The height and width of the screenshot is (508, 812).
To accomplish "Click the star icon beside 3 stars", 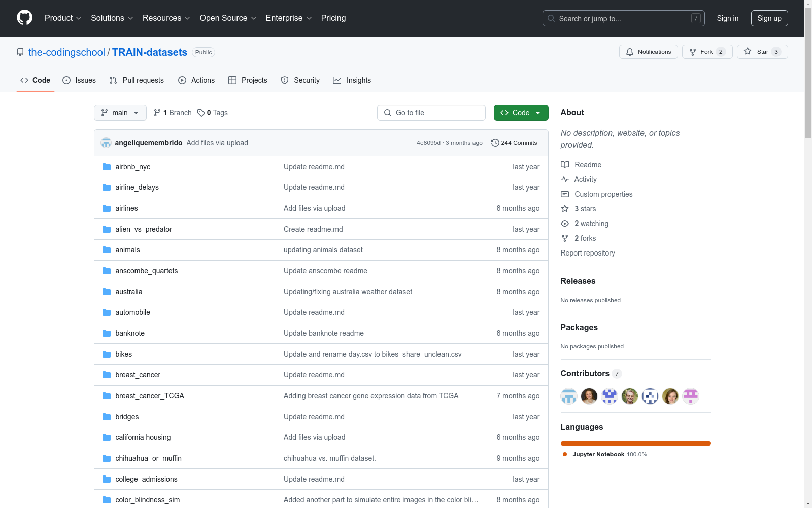I will (565, 209).
